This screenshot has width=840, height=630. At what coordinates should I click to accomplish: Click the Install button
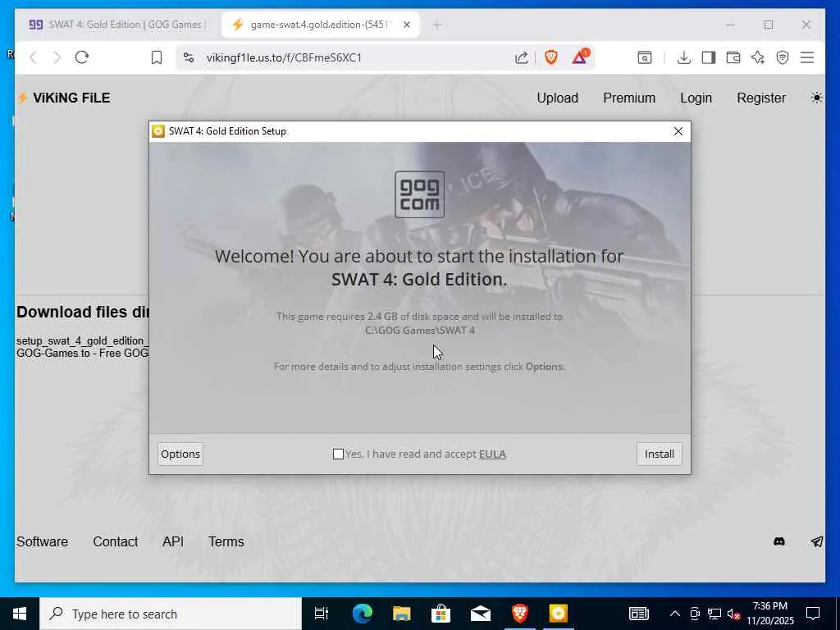click(659, 454)
